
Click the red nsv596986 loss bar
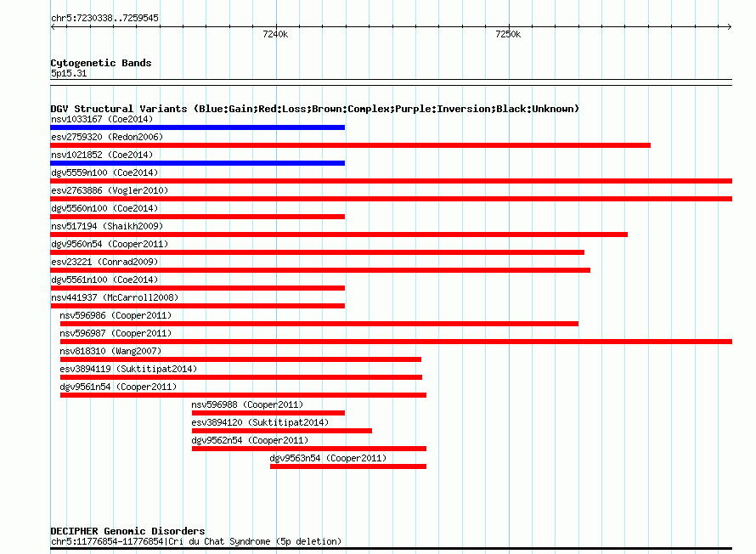pos(319,324)
